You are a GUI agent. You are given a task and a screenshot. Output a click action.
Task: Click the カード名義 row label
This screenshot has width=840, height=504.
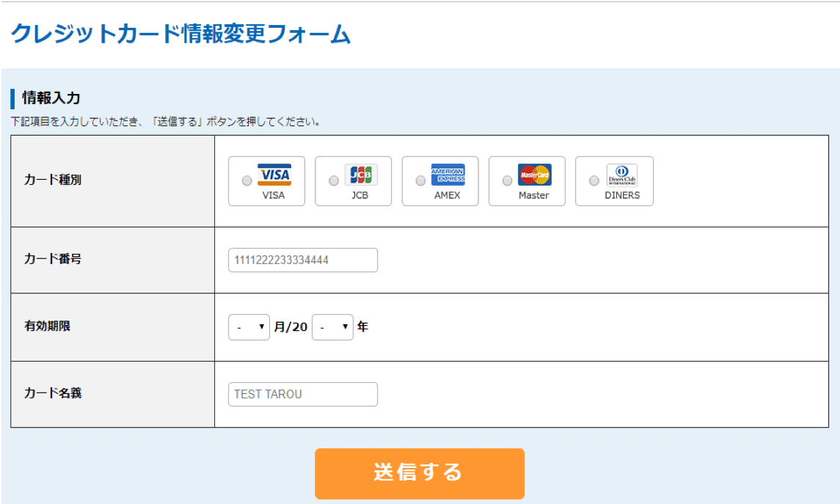tap(53, 393)
